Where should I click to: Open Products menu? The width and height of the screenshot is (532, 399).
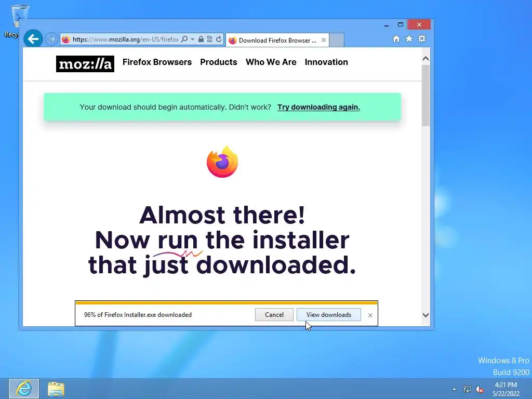(x=219, y=62)
